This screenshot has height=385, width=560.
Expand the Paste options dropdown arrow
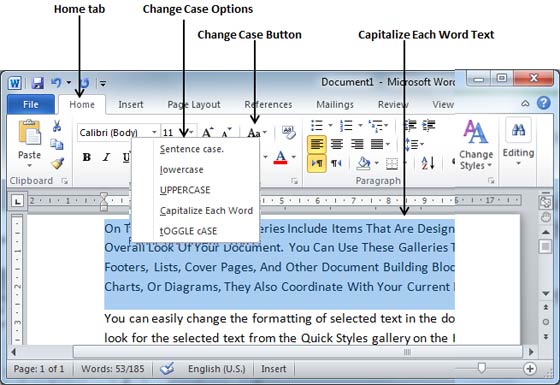pyautogui.click(x=29, y=165)
